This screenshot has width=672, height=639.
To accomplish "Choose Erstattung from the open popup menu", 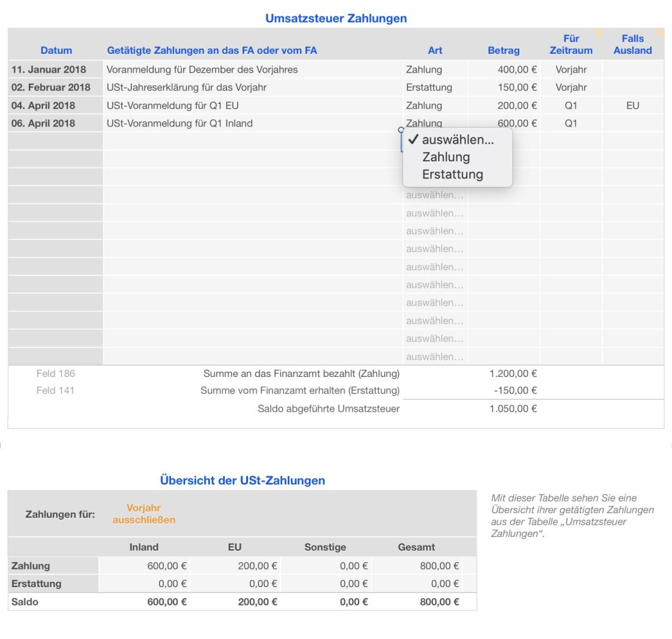I will [452, 174].
